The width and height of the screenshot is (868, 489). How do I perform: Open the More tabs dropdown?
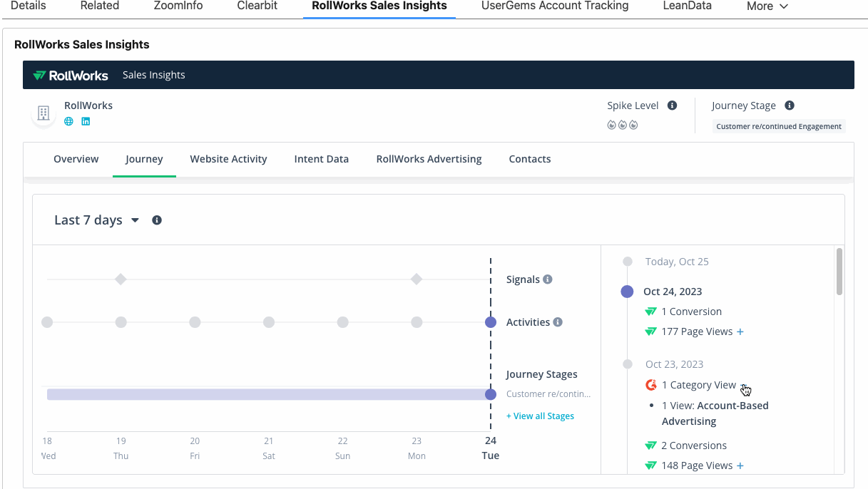[767, 6]
